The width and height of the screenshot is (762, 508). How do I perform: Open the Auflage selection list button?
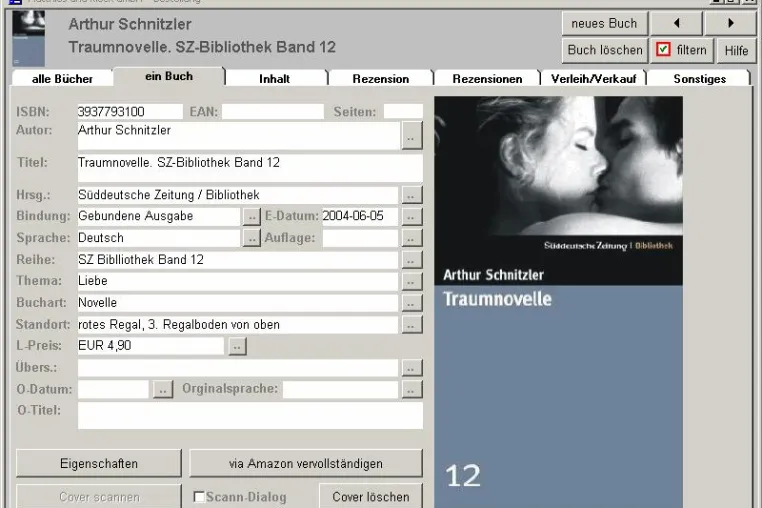[412, 238]
